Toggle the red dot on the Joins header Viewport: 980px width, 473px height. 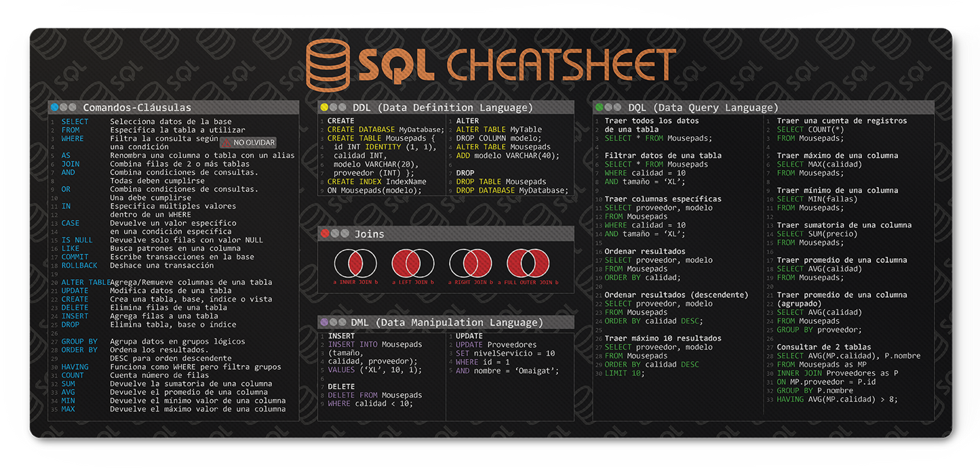coord(326,234)
